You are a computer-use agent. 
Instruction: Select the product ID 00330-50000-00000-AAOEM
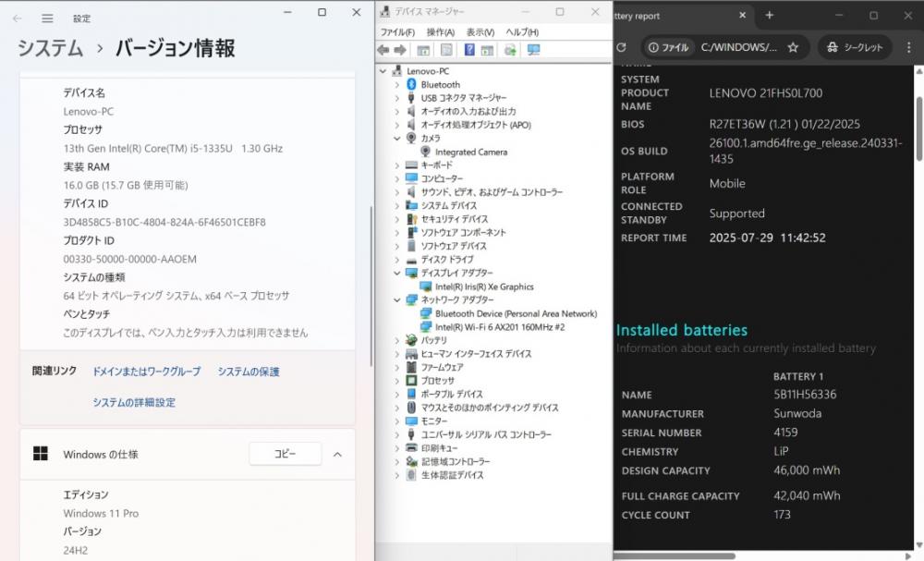(130, 259)
